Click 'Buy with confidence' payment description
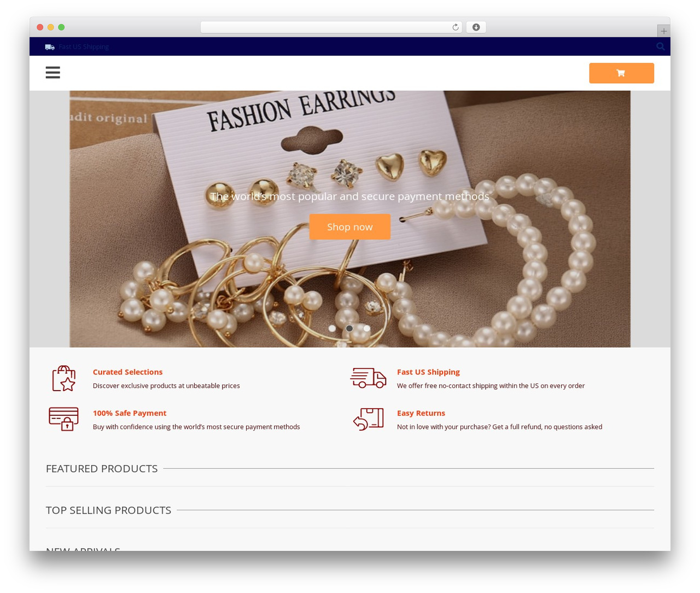Viewport: 700px width, 593px height. tap(196, 427)
